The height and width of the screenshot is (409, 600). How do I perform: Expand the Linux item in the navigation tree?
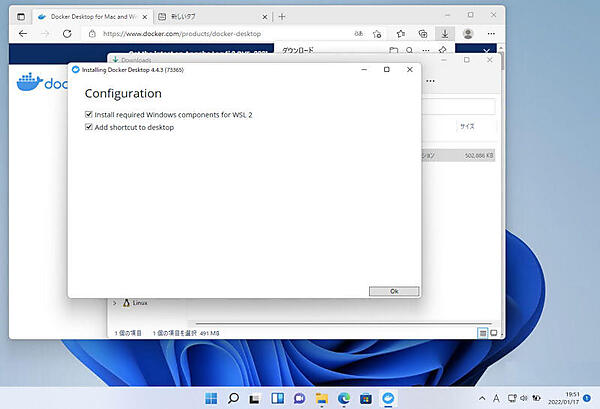[115, 303]
